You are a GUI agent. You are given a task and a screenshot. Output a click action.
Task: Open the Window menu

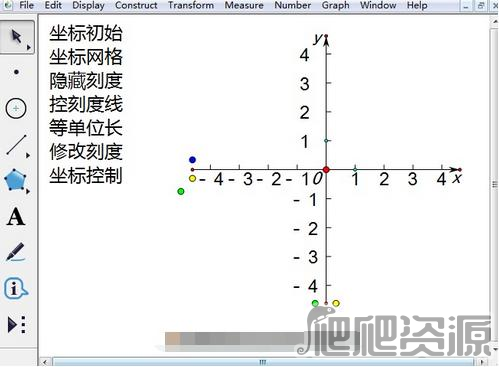point(378,5)
